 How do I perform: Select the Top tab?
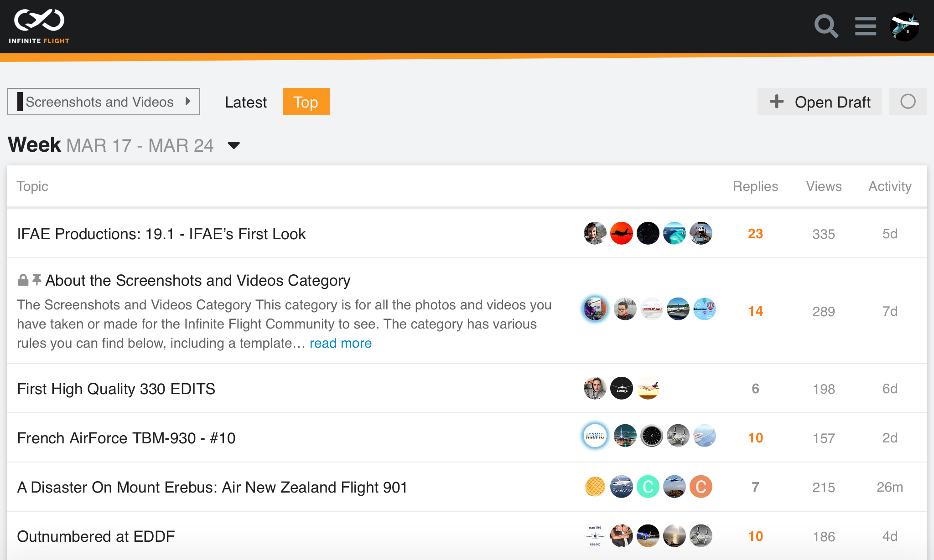[x=306, y=102]
